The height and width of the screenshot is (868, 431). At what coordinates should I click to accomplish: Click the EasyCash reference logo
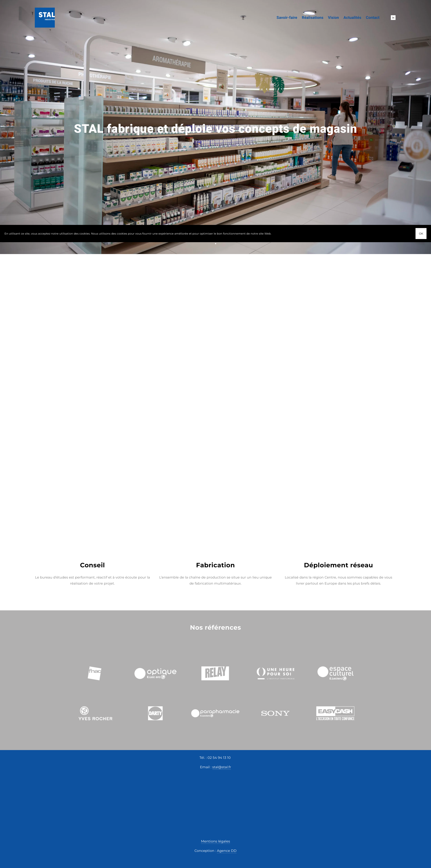(335, 713)
